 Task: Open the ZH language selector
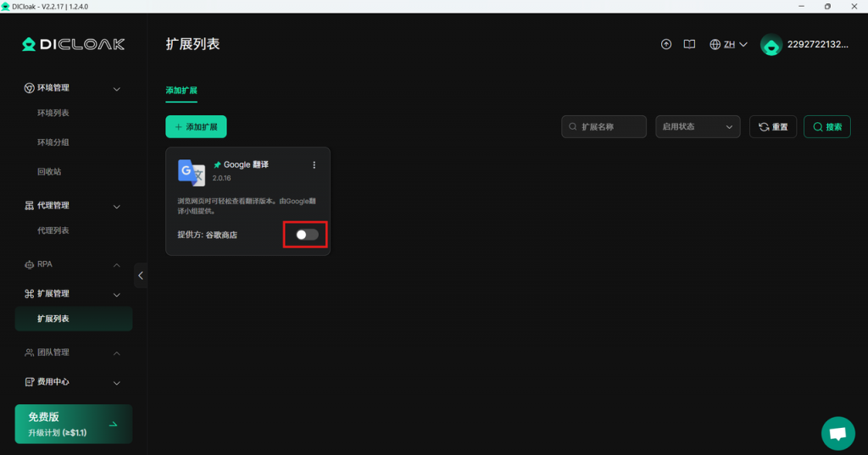click(728, 44)
